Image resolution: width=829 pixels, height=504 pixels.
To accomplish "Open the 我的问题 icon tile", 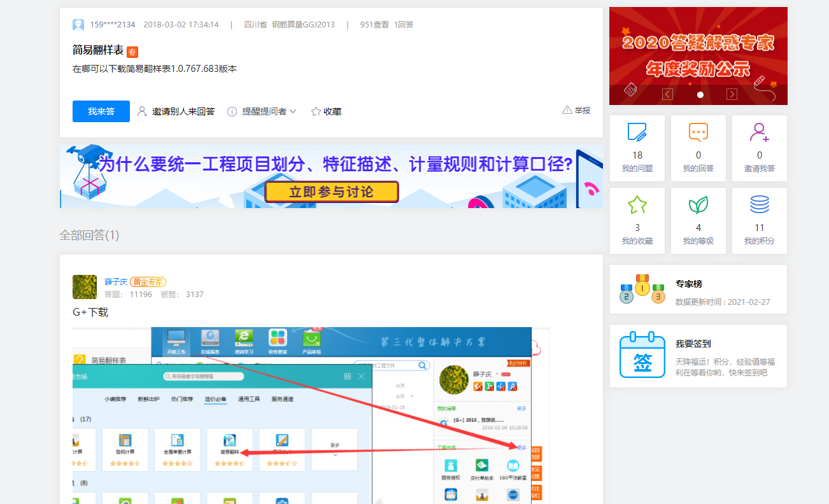I will coord(637,132).
